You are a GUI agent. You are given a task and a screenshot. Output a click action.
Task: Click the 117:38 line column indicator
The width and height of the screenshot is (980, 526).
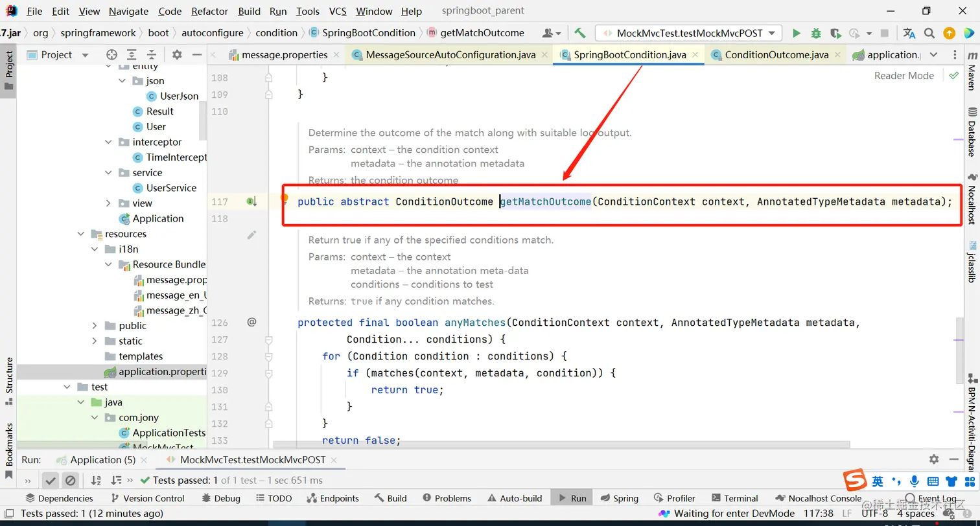point(817,514)
